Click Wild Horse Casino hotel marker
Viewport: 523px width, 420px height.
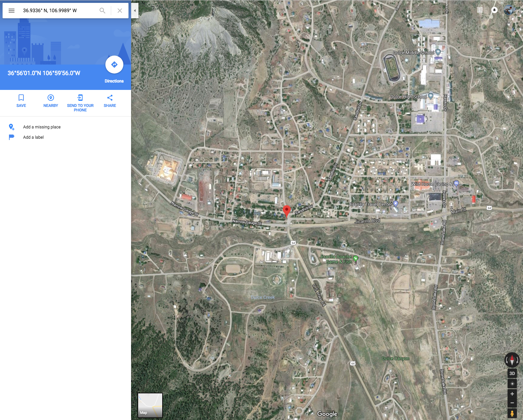pos(456,184)
